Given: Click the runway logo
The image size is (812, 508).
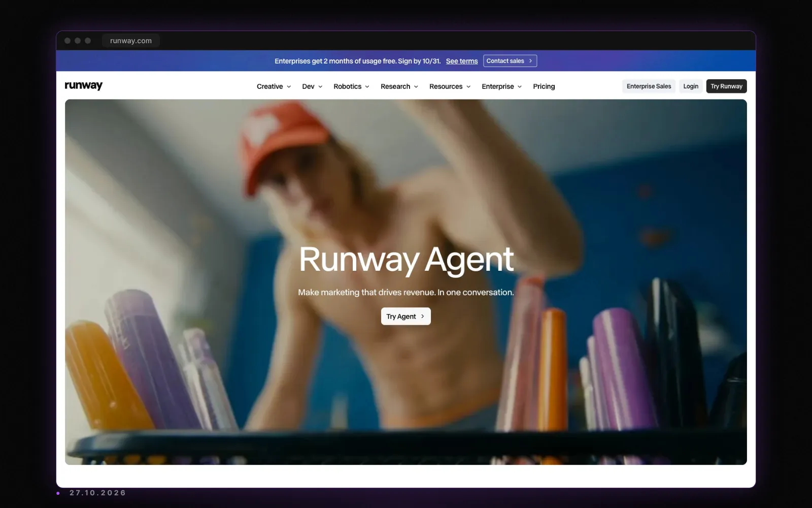Looking at the screenshot, I should [x=84, y=86].
